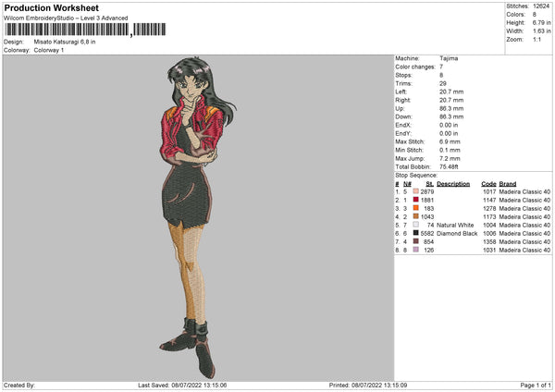The image size is (555, 392).
Task: Click the Stitches value '12624'
Action: 541,6
